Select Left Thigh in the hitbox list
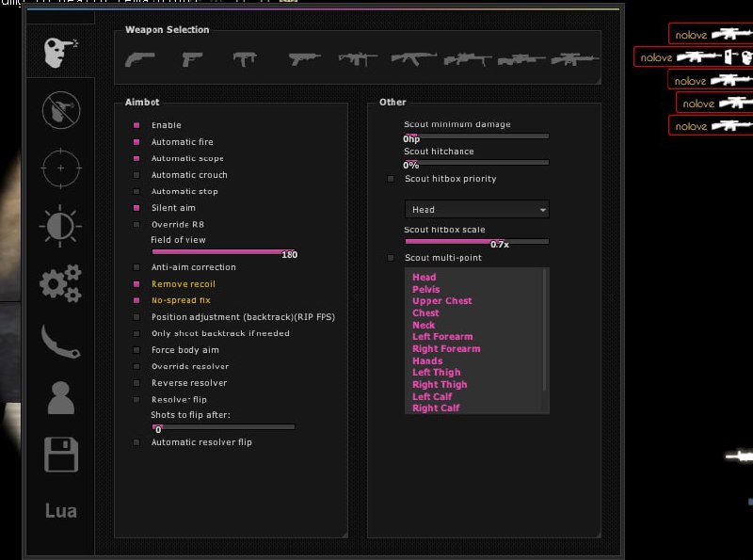Screen dimensions: 753x560 tap(437, 373)
